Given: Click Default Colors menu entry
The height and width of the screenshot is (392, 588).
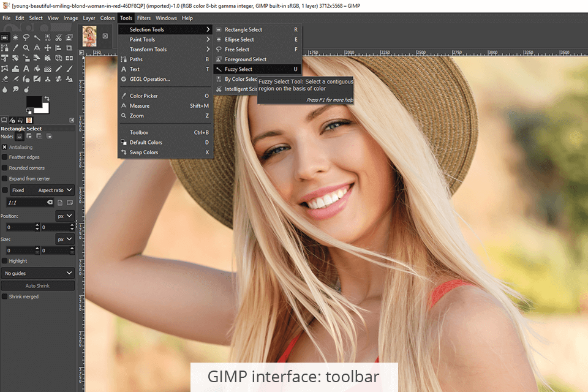Looking at the screenshot, I should [x=165, y=143].
